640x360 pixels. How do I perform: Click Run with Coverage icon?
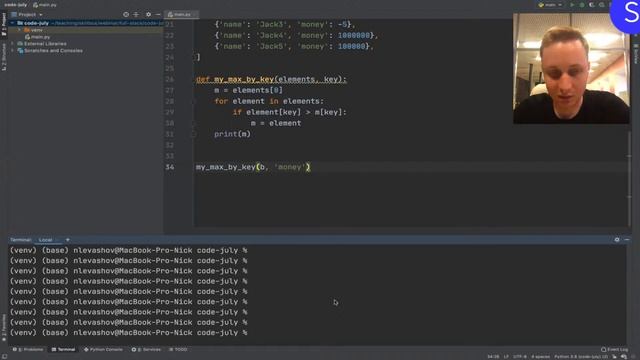[592, 5]
